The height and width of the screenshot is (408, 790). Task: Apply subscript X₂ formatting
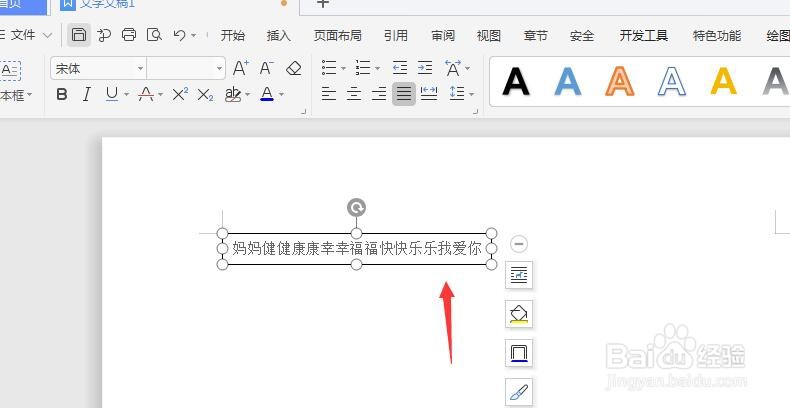click(x=205, y=94)
